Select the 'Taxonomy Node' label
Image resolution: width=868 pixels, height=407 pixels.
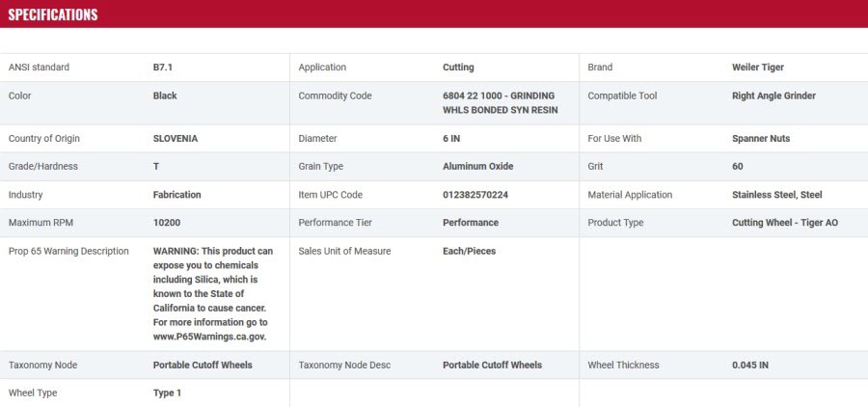click(x=42, y=365)
